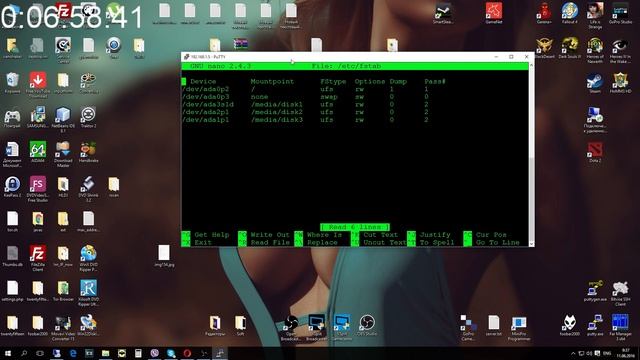Open the Life is Strange shortcut
The width and height of the screenshot is (640, 360).
[595, 15]
